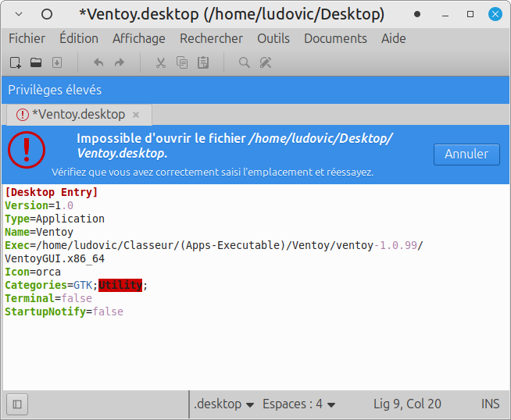This screenshot has width=511, height=420.
Task: Click the Vérifiez que vous avez hint text
Action: coord(213,172)
